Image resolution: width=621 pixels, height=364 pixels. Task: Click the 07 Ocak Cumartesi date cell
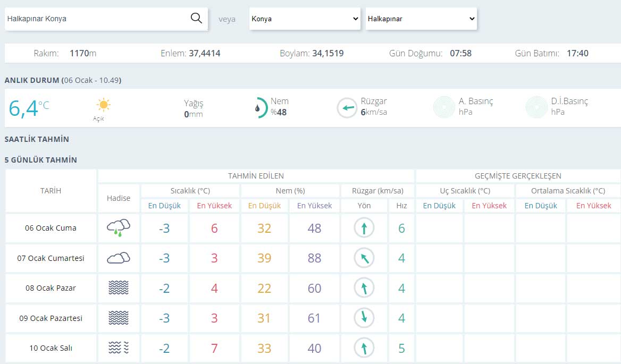click(x=51, y=258)
